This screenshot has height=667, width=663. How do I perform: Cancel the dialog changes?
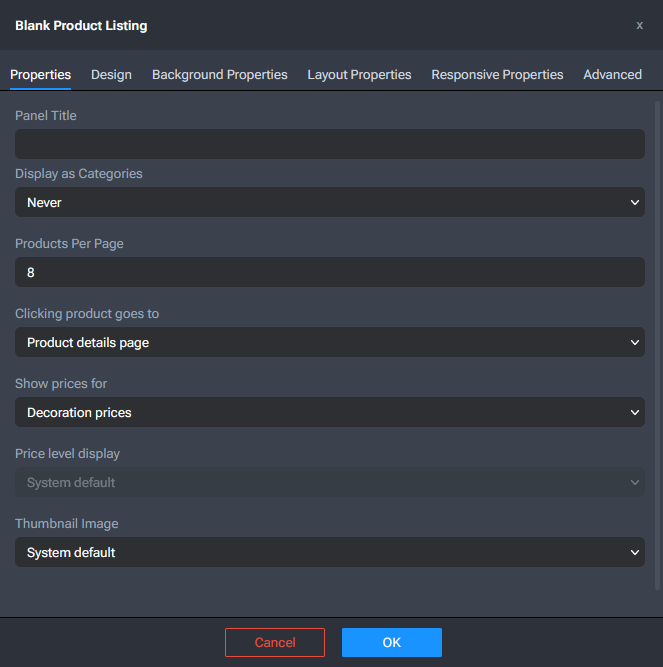point(275,642)
